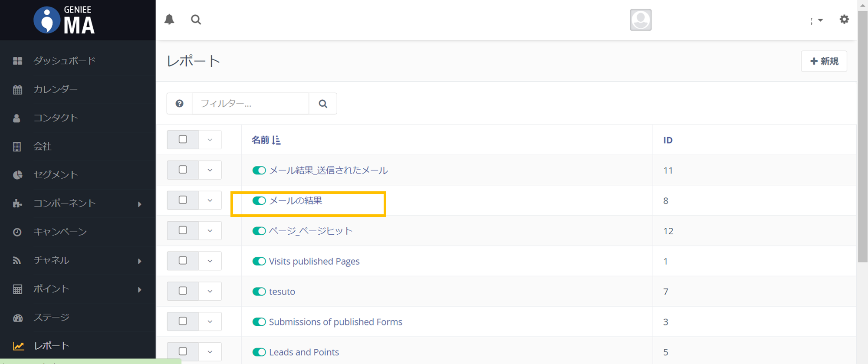Check the box for Visits published Pages

coord(183,261)
